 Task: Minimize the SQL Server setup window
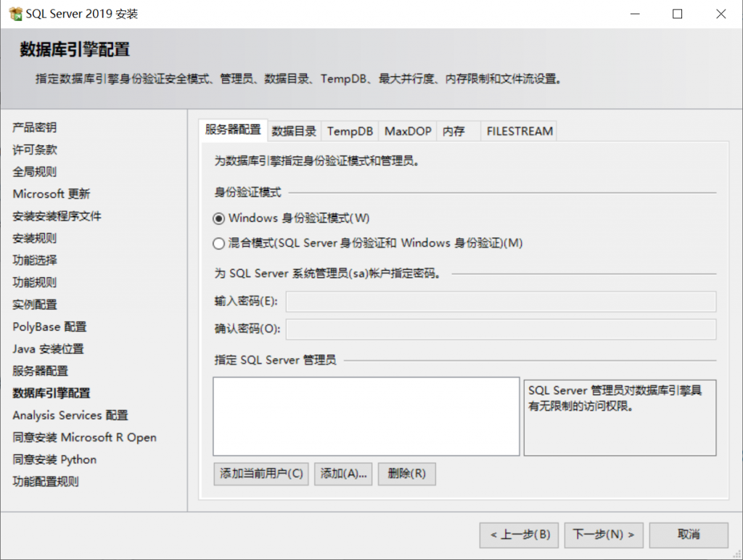(x=635, y=14)
